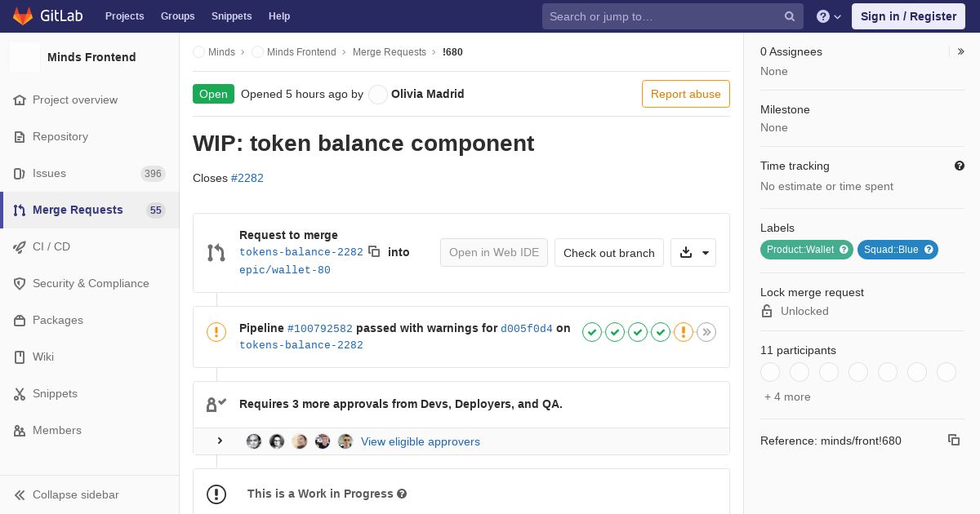Click Minds Frontend breadcrumb link

[301, 52]
